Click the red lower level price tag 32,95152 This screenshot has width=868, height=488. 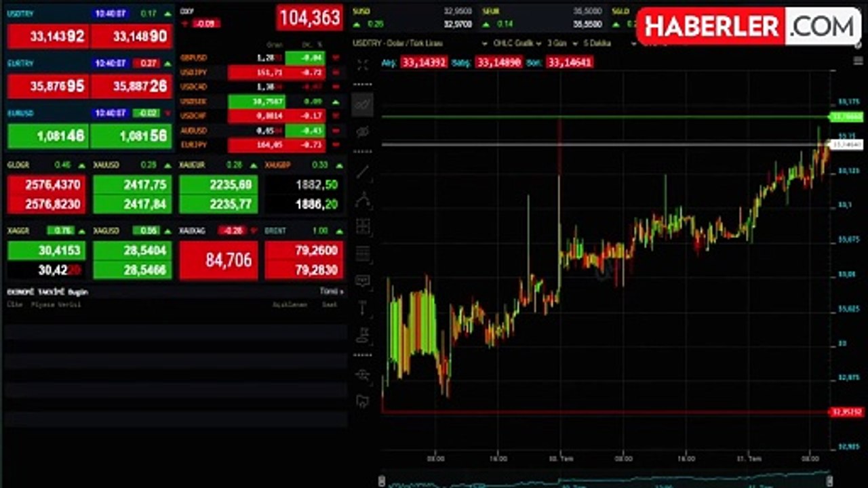(x=846, y=412)
